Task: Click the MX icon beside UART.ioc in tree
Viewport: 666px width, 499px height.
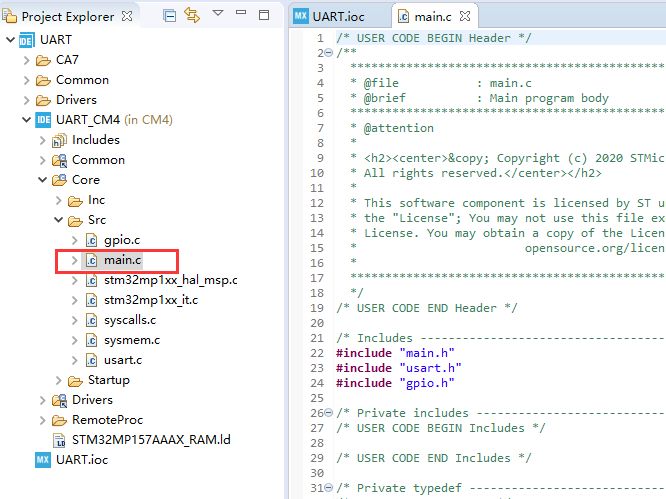Action: tap(43, 460)
